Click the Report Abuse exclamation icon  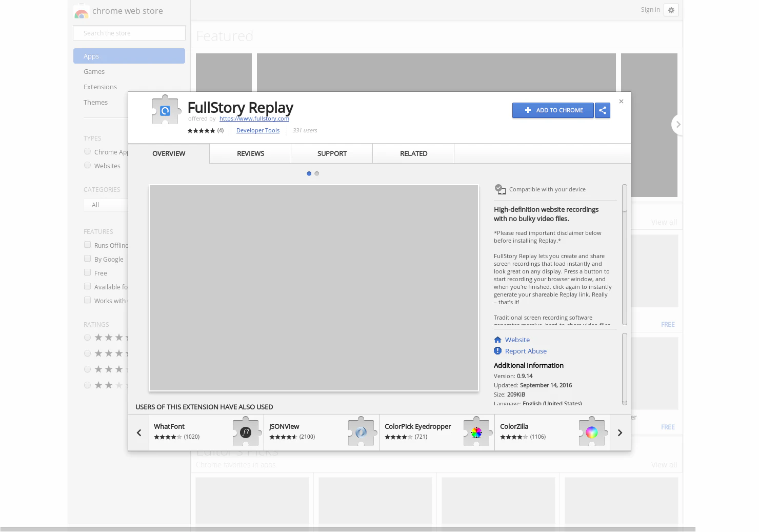[497, 351]
